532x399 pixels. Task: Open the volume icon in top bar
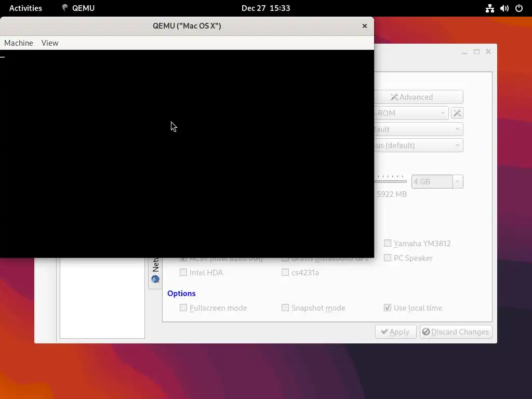point(504,8)
